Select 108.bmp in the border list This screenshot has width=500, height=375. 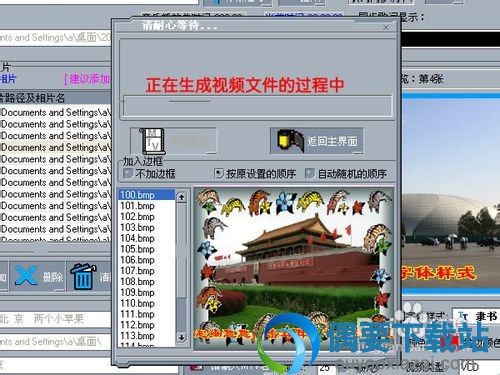147,282
